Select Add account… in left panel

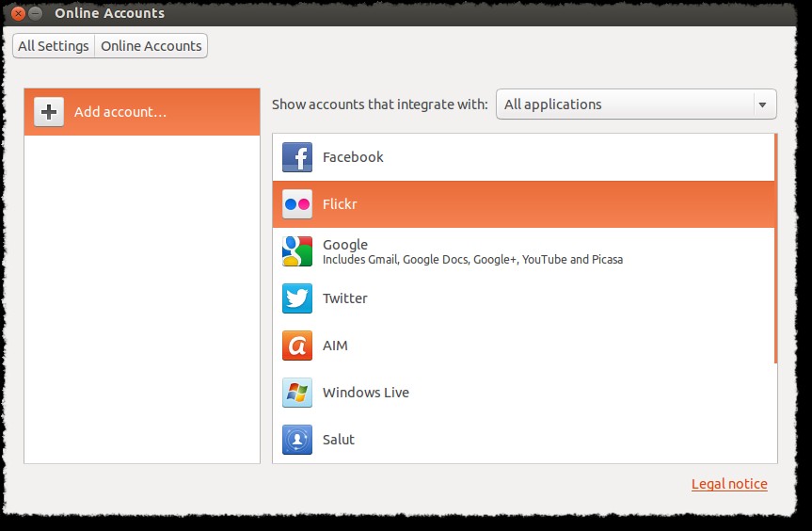click(142, 112)
